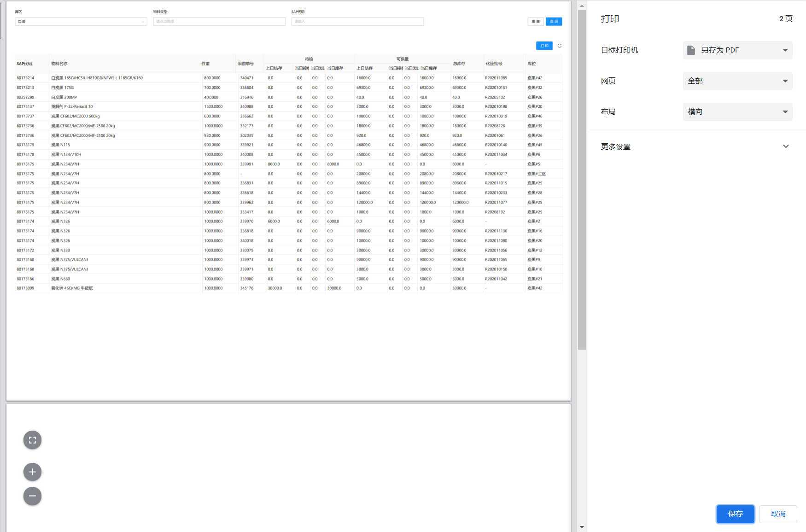Click the 打印 dialog title

tap(610, 19)
